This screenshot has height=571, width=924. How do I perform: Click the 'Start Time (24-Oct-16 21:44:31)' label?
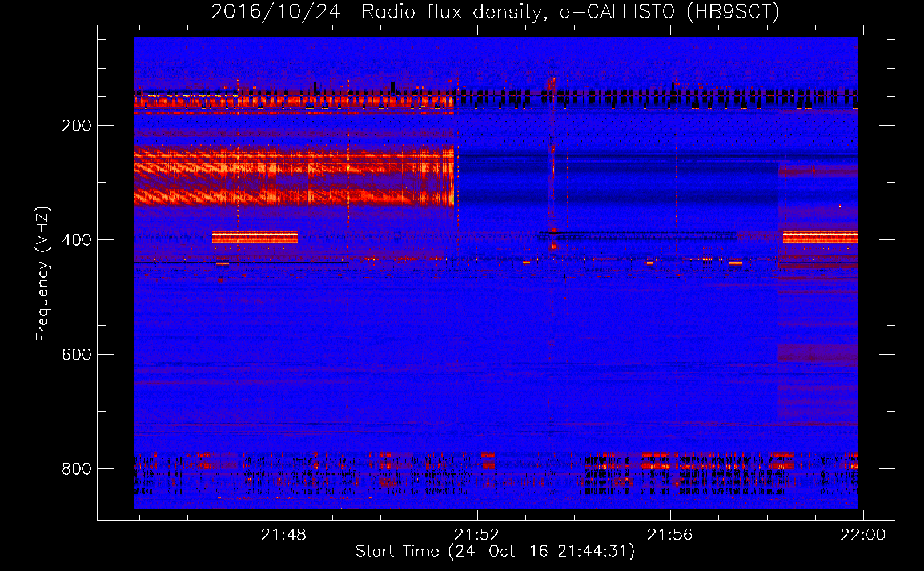495,552
